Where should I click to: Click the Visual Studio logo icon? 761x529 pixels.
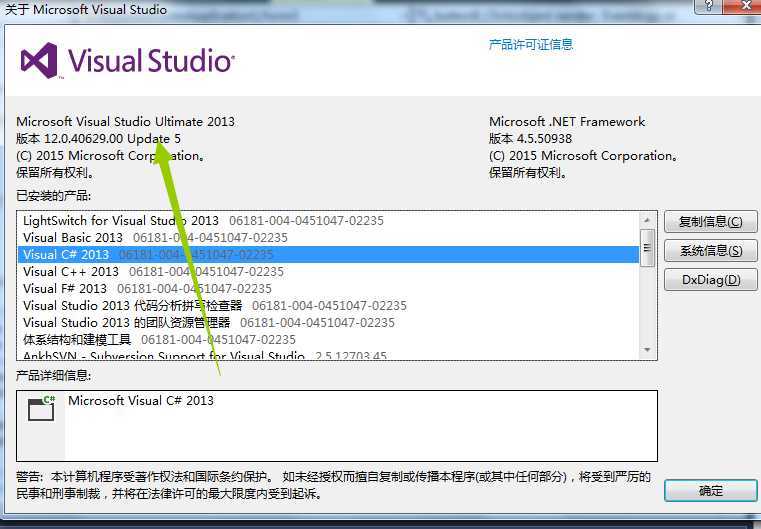39,61
